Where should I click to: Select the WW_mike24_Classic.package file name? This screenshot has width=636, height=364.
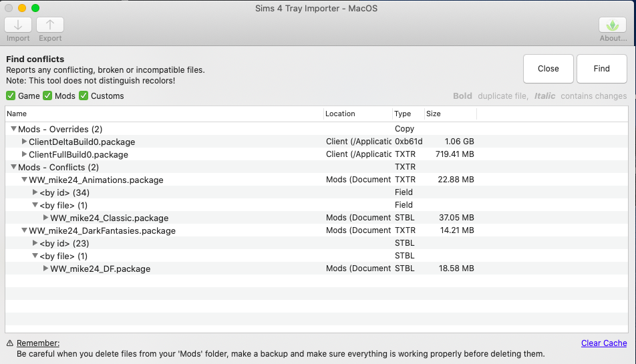110,218
